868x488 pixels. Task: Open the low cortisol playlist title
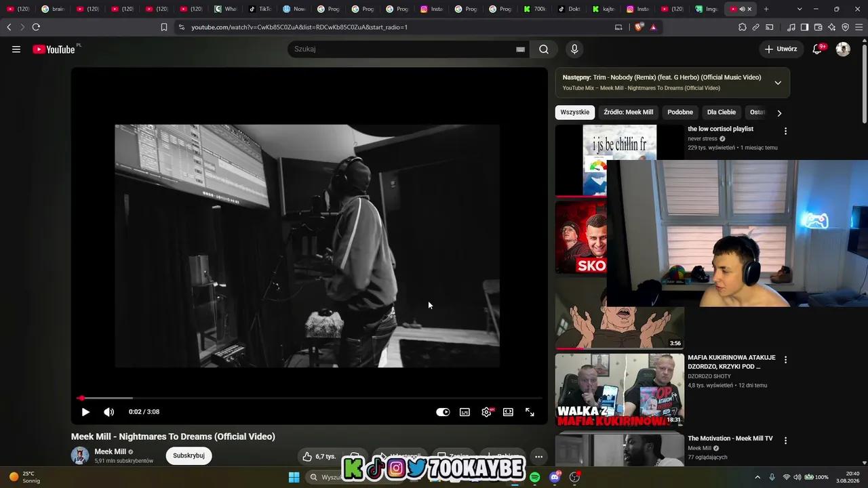[x=720, y=129]
